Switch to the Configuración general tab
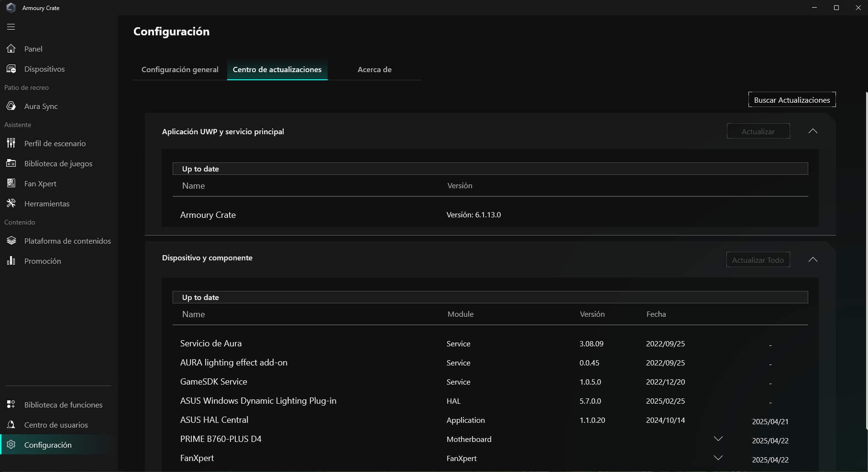 pos(179,69)
